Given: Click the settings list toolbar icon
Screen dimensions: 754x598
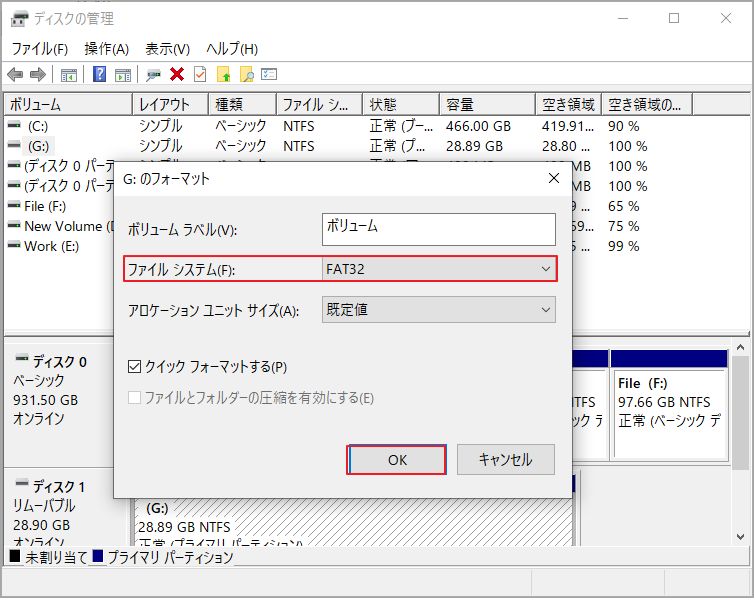Looking at the screenshot, I should point(269,74).
